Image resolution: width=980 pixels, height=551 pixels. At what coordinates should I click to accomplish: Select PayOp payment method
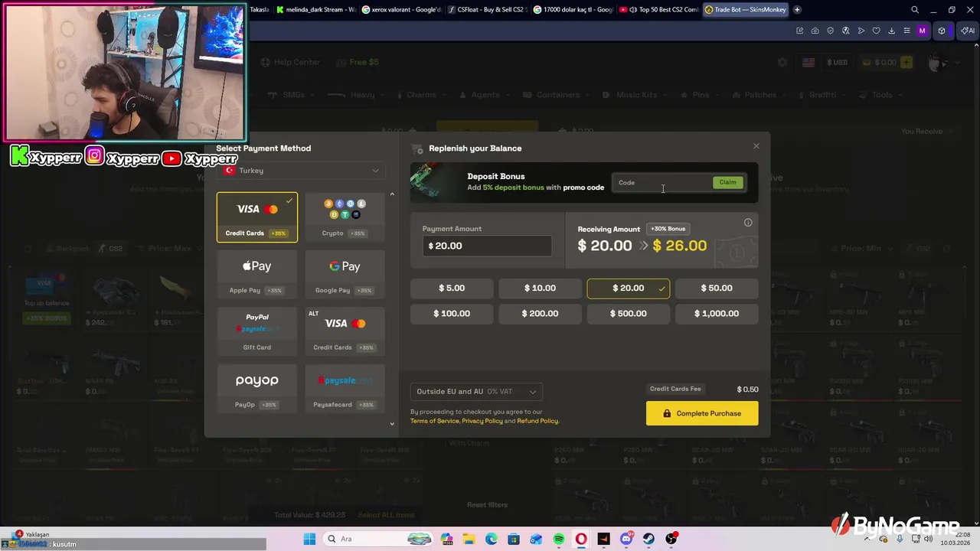coord(257,389)
